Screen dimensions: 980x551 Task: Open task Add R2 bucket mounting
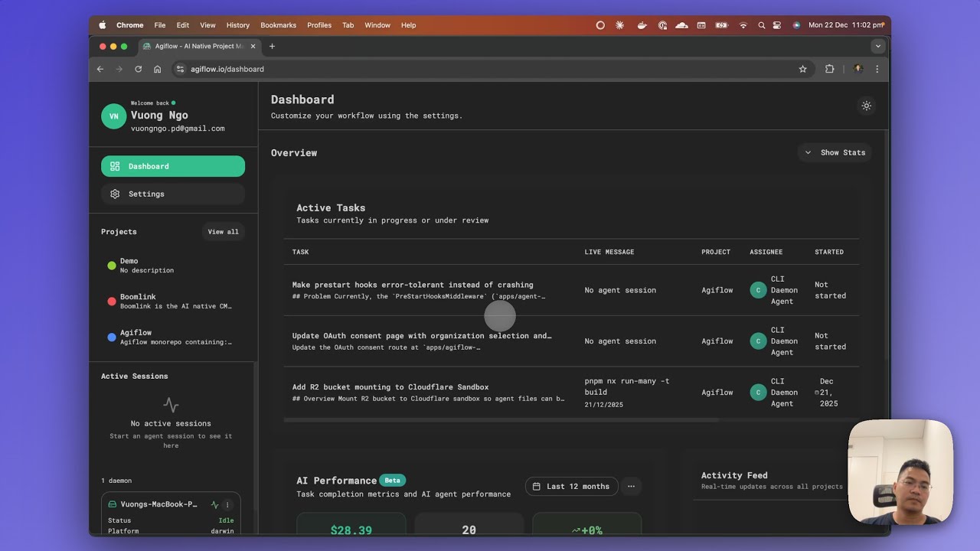tap(390, 387)
